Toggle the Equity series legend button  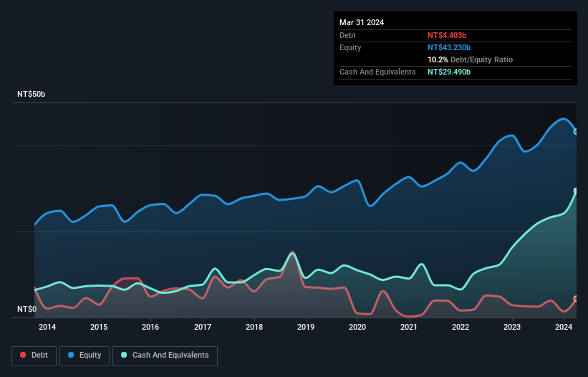(85, 355)
